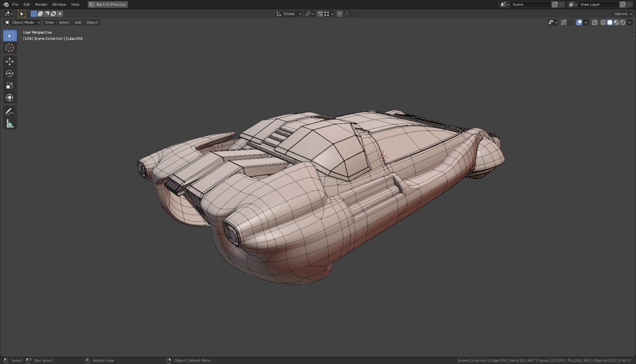Click the Scene name field
This screenshot has width=636, height=364.
pos(531,4)
